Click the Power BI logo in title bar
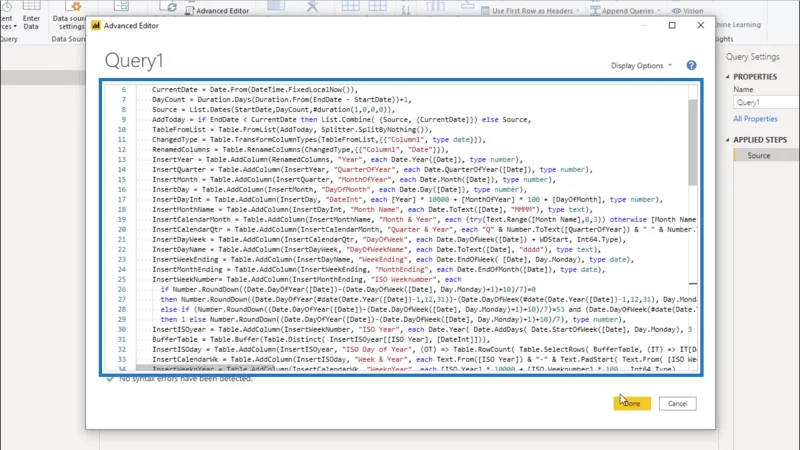800x450 pixels. [x=96, y=26]
